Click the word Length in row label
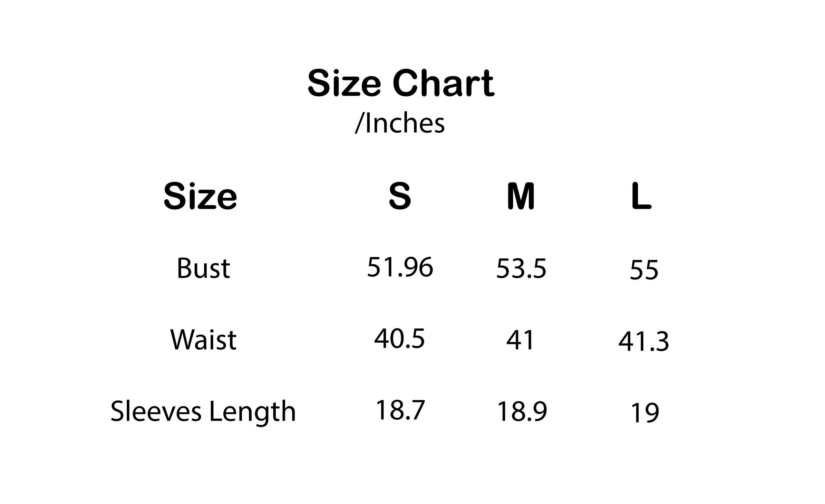825x504 pixels. pos(253,413)
